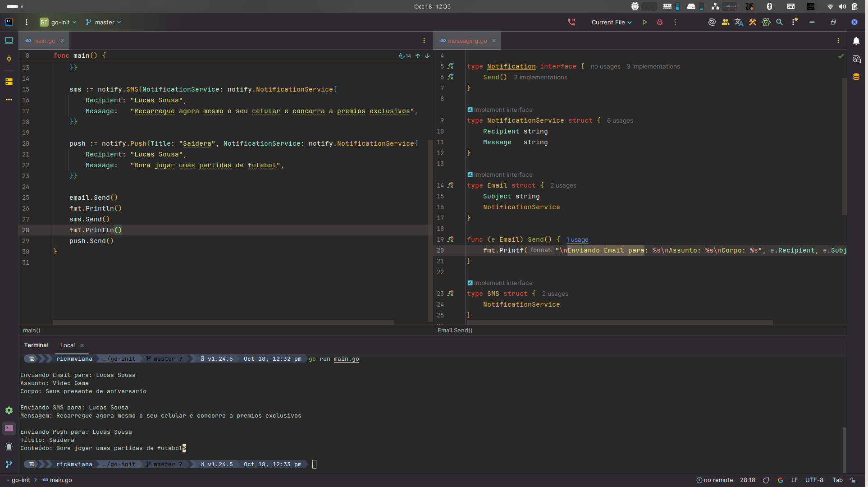Open the Database tool window

tap(856, 77)
